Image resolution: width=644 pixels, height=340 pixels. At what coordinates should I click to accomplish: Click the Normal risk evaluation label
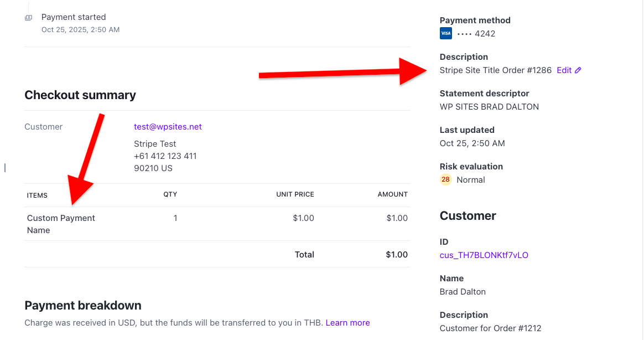click(471, 180)
